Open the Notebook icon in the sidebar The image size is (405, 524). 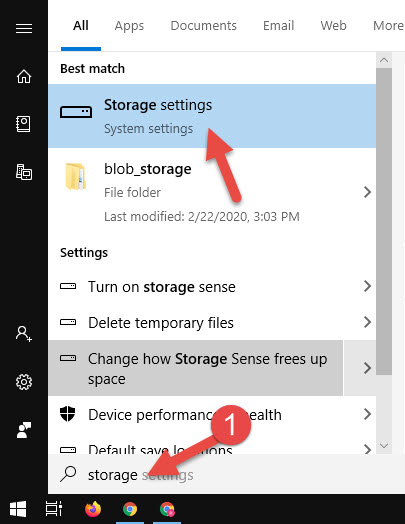(24, 124)
